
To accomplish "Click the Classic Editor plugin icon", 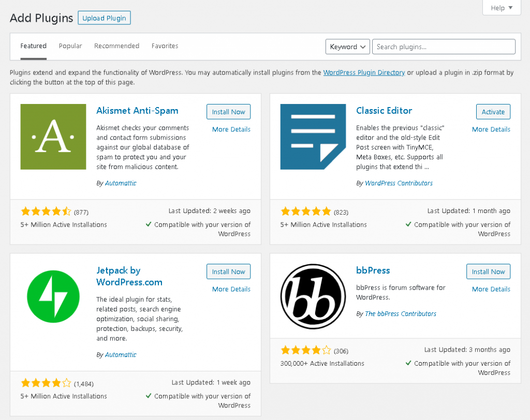I will tap(313, 137).
